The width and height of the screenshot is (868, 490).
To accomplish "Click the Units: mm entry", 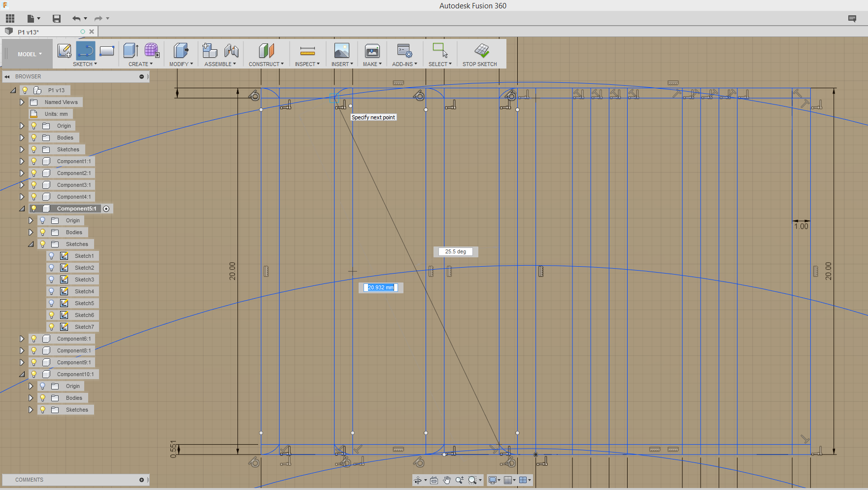I will 56,114.
